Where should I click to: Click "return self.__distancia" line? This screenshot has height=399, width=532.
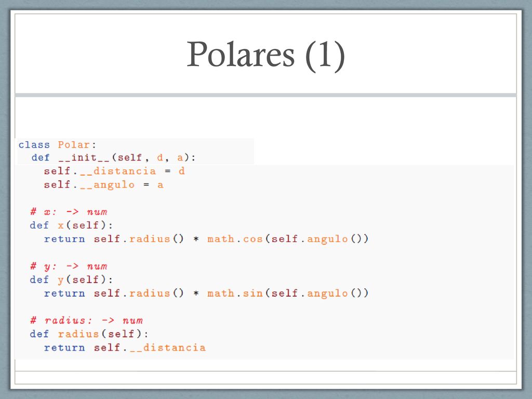pyautogui.click(x=125, y=348)
